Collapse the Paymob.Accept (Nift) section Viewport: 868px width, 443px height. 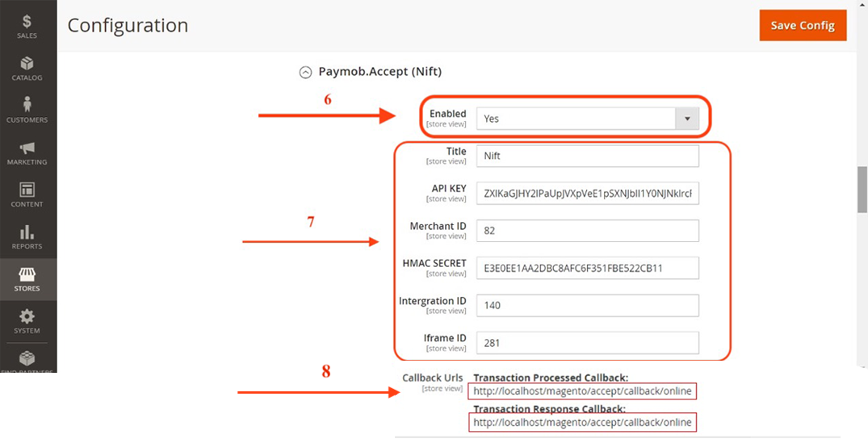[305, 73]
